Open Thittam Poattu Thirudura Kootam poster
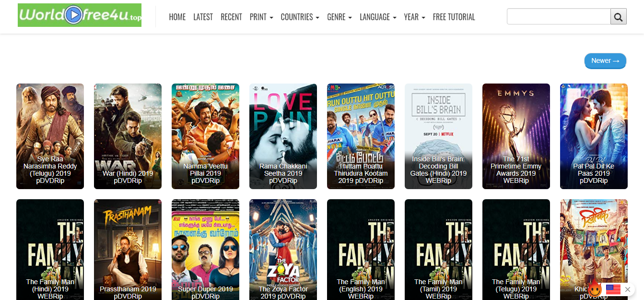Viewport: 644px width, 300px height. pos(361,136)
